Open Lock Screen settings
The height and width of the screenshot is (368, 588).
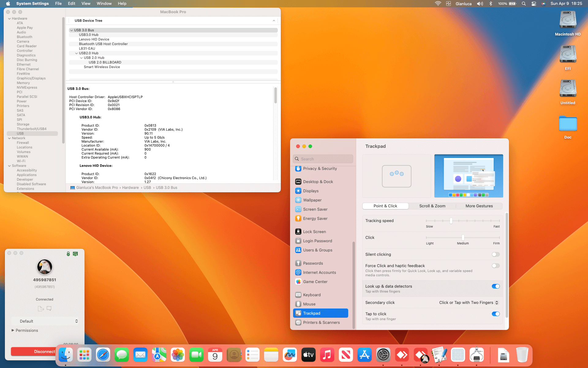click(314, 232)
